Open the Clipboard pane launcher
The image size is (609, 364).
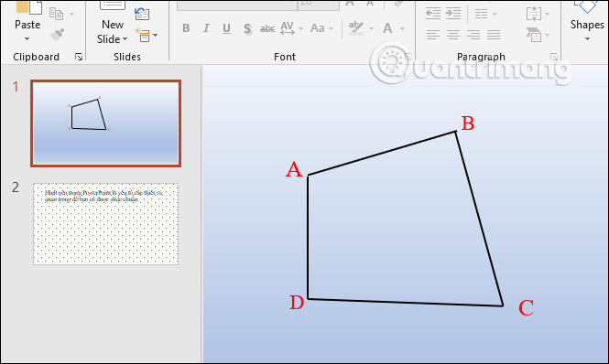(79, 57)
